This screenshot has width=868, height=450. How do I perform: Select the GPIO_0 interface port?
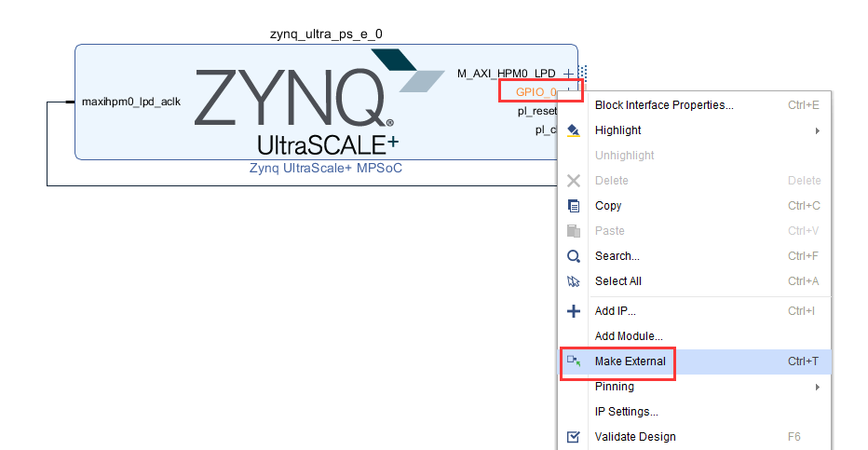[x=536, y=92]
